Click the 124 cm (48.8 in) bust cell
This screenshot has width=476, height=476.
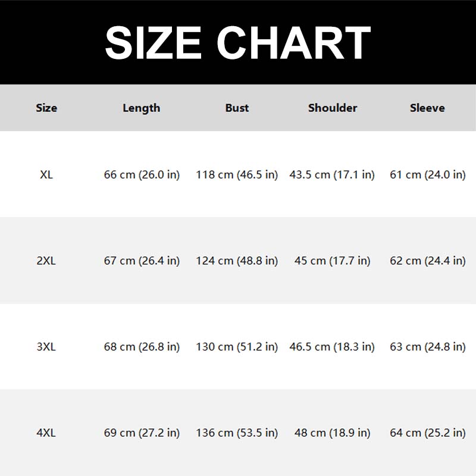[x=237, y=261]
